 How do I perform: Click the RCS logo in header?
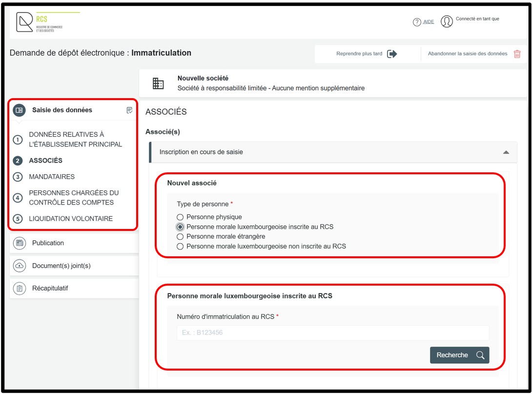tap(39, 22)
